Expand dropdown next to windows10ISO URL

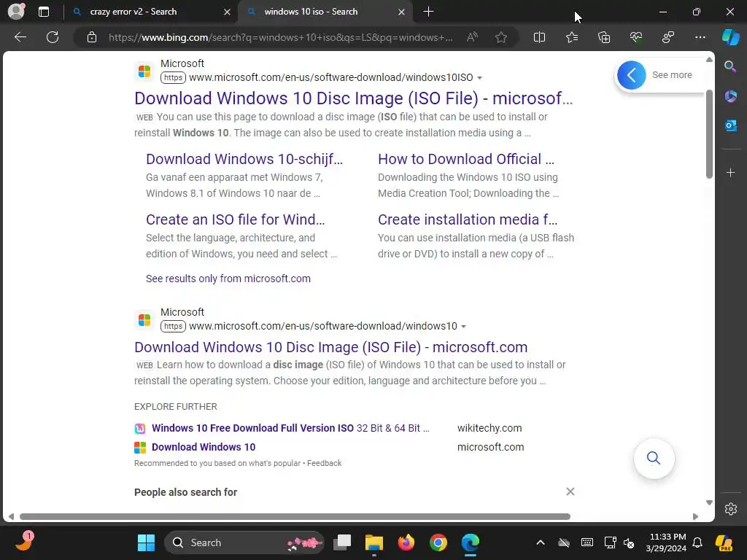(x=480, y=77)
